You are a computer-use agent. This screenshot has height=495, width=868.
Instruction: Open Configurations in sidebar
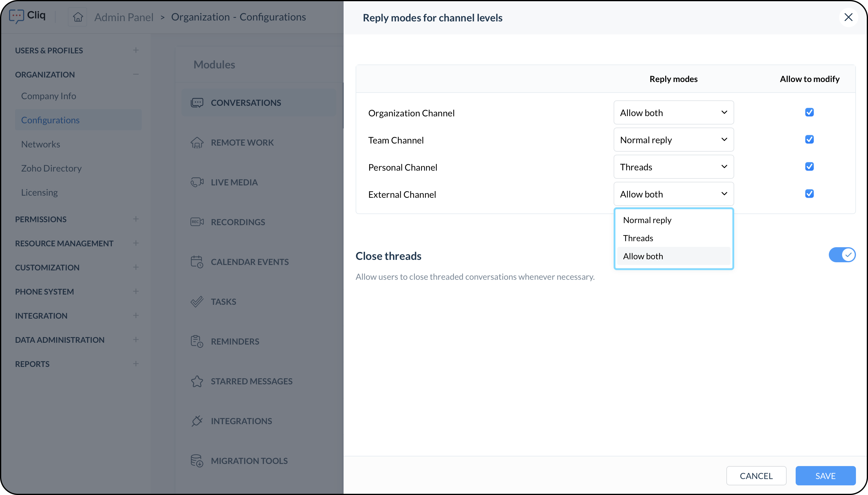pyautogui.click(x=78, y=120)
